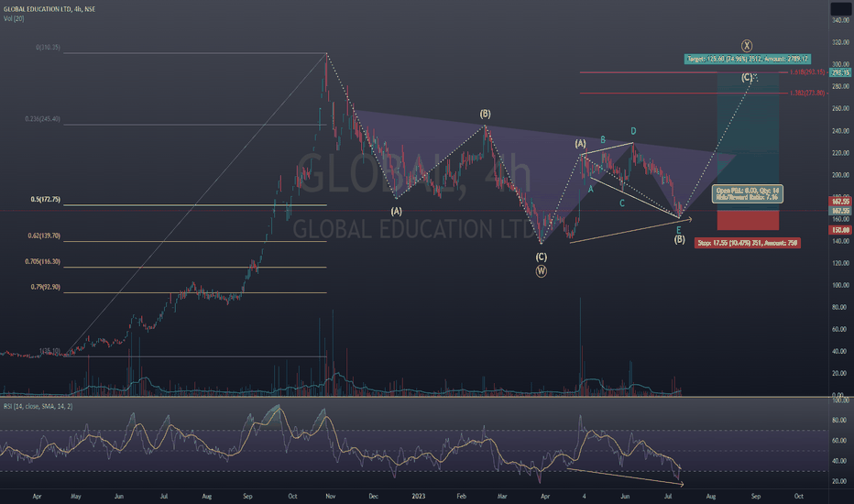Select the 0.5(172.75) retracement label
Screen dimensions: 854x504
[45, 200]
